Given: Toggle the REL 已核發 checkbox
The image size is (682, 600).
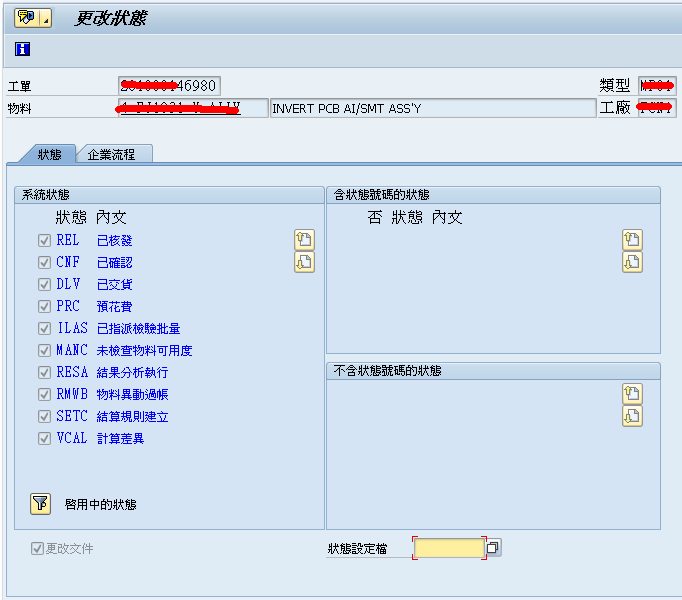Looking at the screenshot, I should [44, 240].
